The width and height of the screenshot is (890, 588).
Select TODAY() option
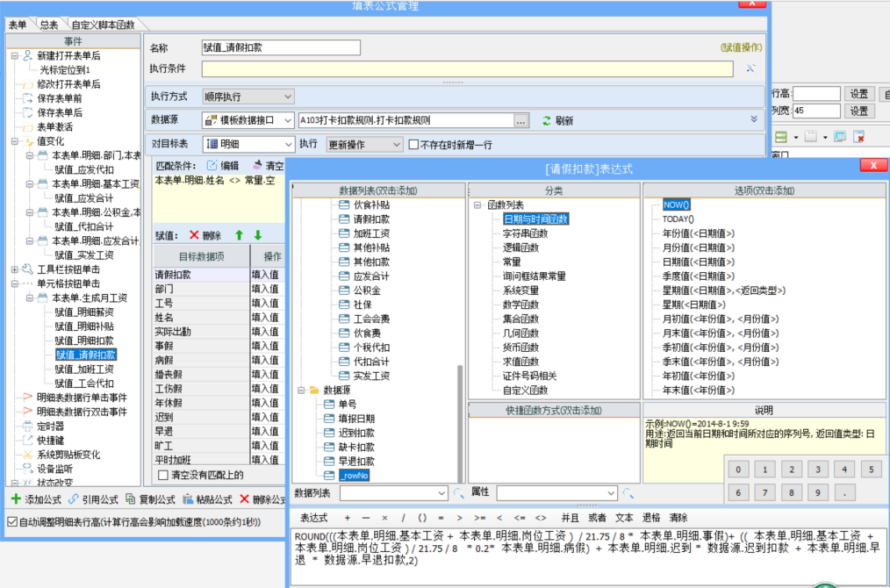(678, 219)
